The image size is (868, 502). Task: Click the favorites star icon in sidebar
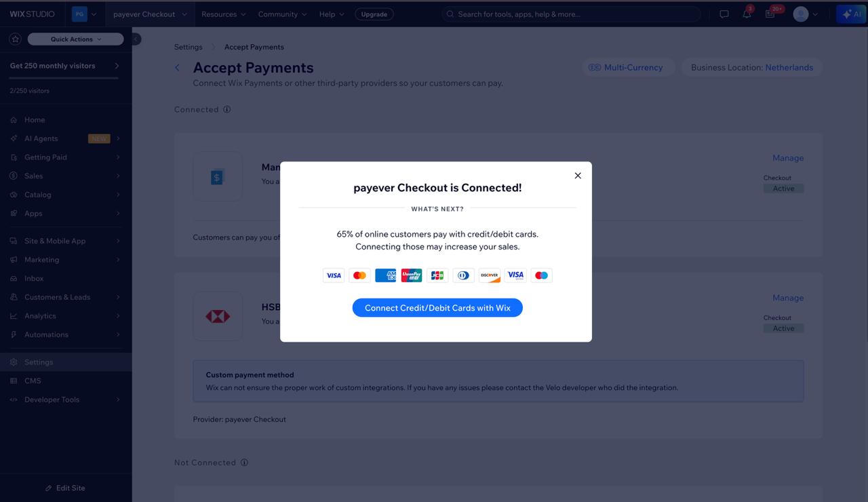tap(16, 39)
